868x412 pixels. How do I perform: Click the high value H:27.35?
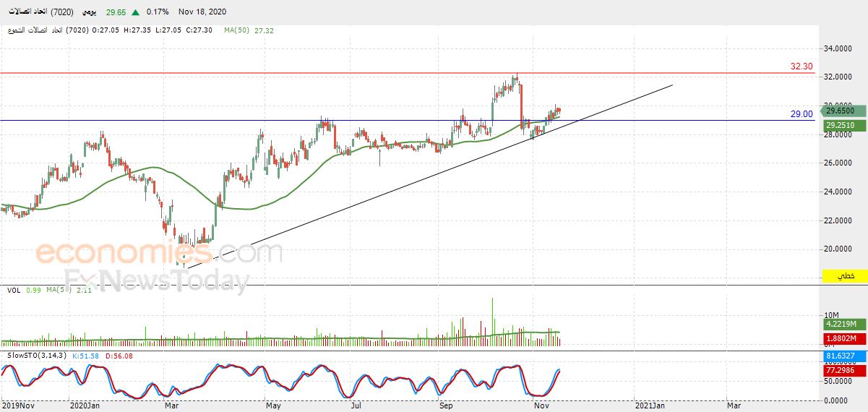(137, 30)
